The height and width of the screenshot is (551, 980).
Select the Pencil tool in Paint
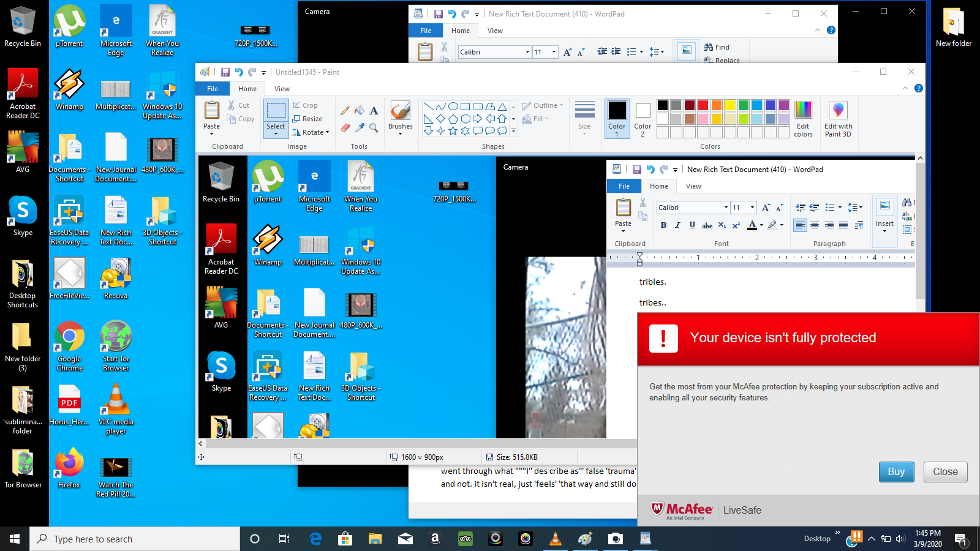(345, 111)
